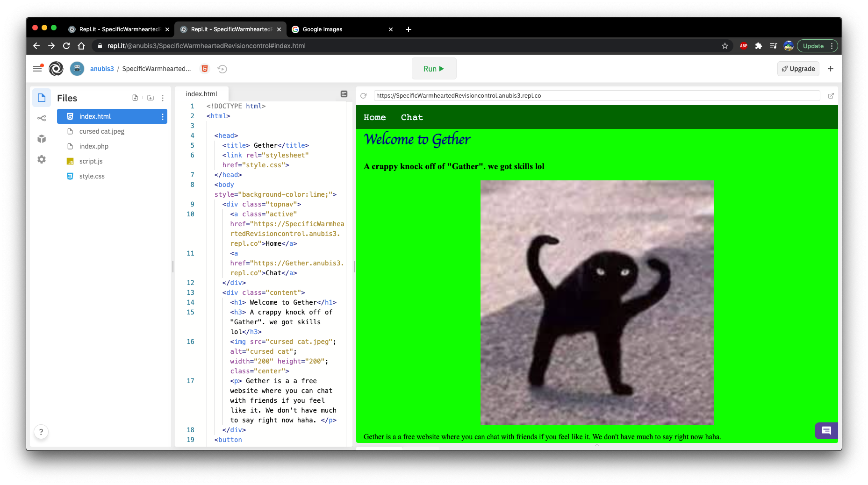This screenshot has height=485, width=868.
Task: Add a new file in Files
Action: [135, 98]
